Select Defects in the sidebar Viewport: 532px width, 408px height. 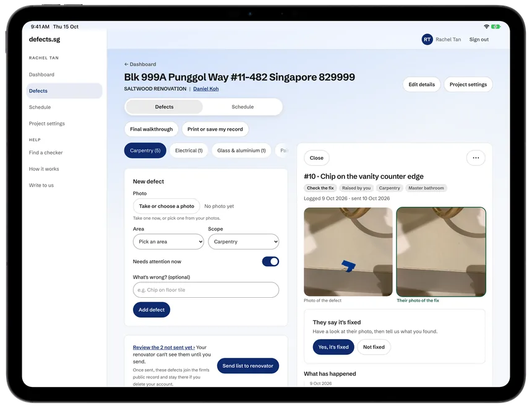coord(64,91)
